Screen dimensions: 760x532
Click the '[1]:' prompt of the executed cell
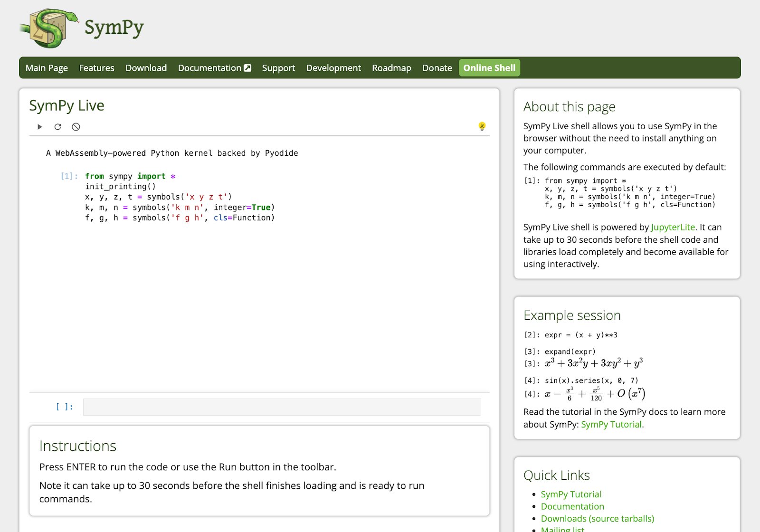[69, 176]
